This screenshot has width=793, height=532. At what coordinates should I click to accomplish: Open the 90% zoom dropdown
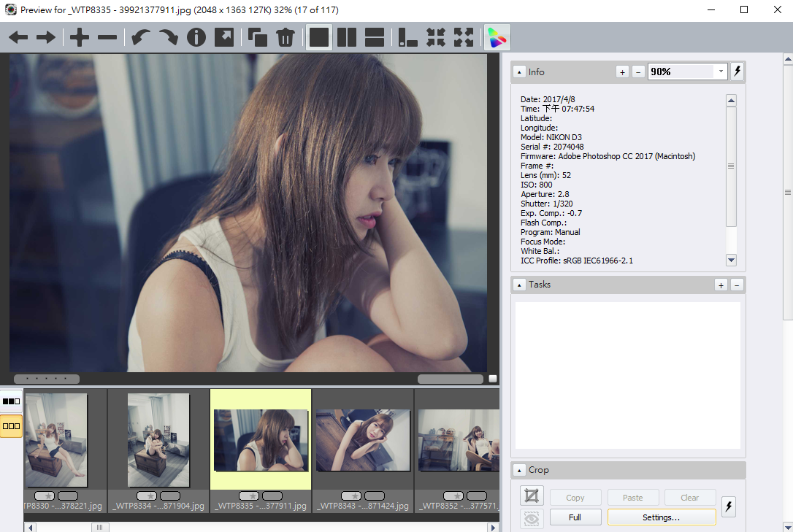(x=721, y=72)
